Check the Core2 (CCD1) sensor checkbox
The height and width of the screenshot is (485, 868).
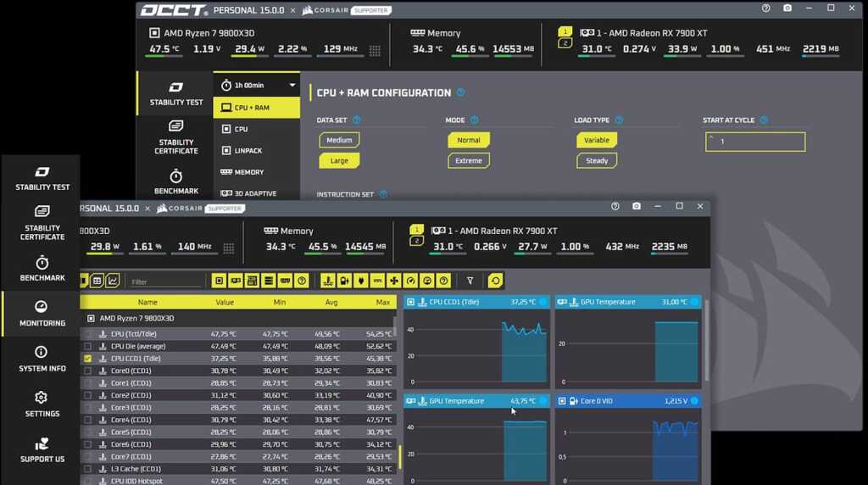pos(88,395)
